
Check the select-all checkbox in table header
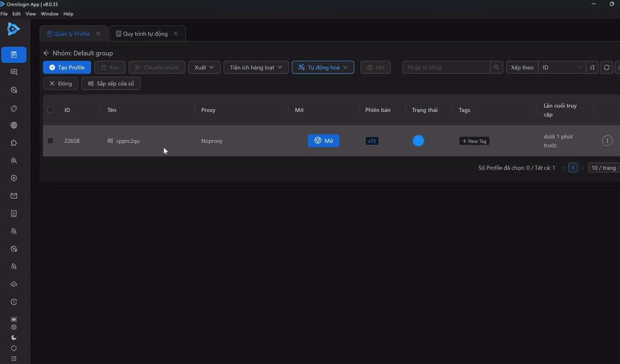click(50, 109)
